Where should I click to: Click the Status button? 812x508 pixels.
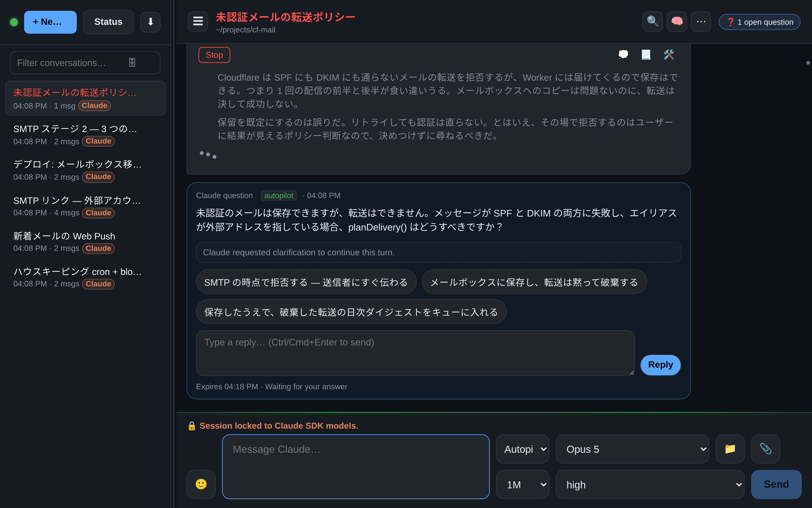click(x=108, y=22)
